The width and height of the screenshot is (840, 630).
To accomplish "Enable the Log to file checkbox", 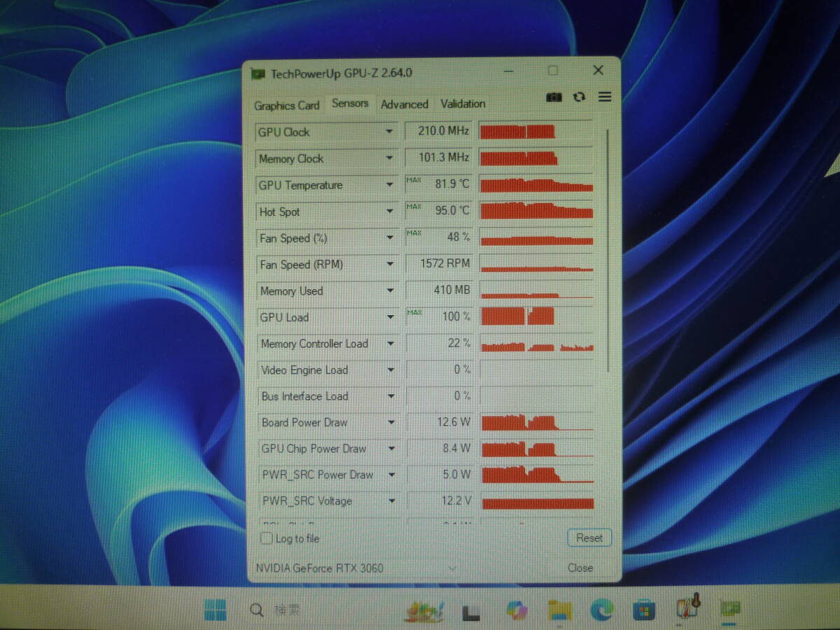I will click(x=267, y=538).
